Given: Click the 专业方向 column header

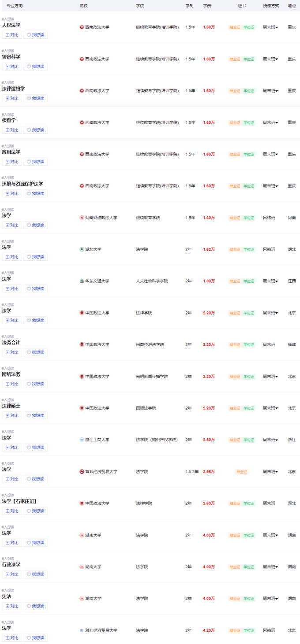Looking at the screenshot, I should [15, 6].
